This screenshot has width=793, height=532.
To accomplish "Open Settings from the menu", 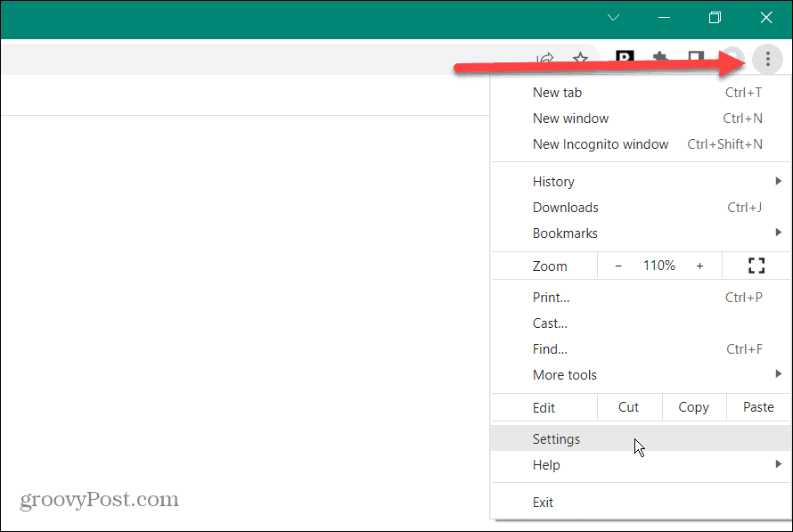I will (641, 438).
